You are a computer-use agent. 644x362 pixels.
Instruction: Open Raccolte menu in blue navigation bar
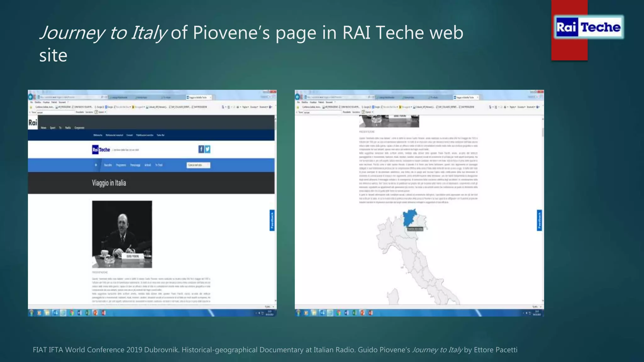(108, 165)
